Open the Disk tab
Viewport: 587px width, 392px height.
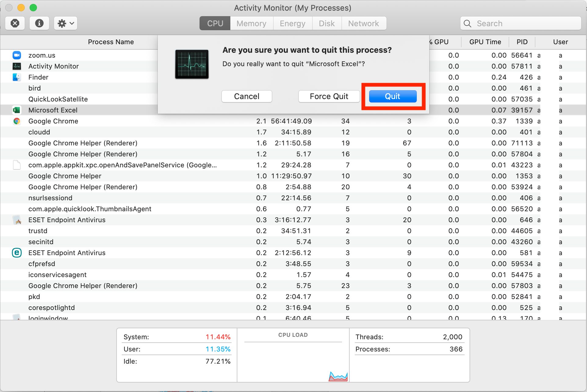click(x=326, y=23)
